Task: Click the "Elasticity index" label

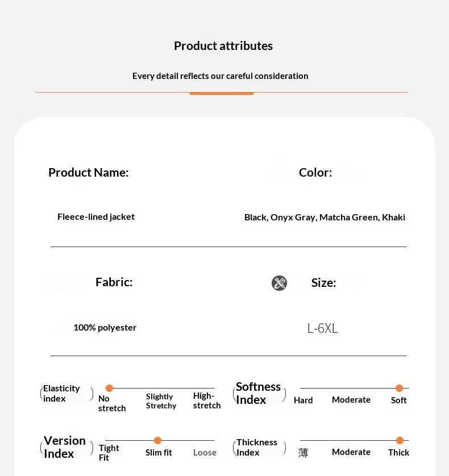Action: coord(61,394)
